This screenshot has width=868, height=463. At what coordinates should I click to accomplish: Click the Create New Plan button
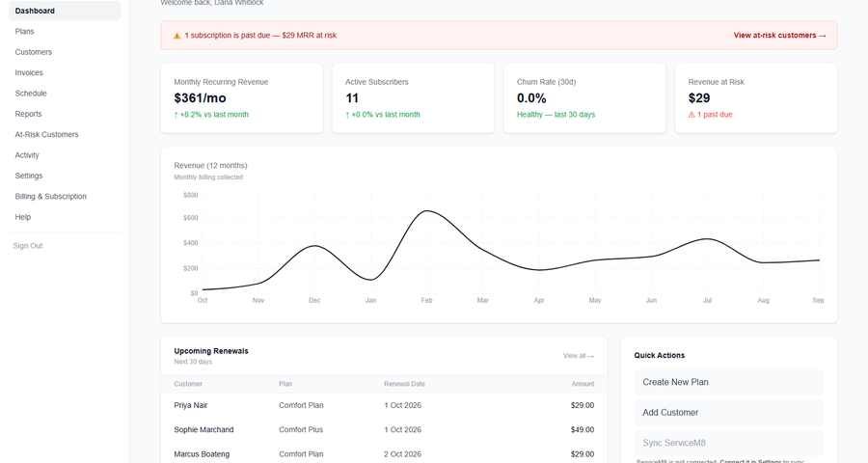728,382
